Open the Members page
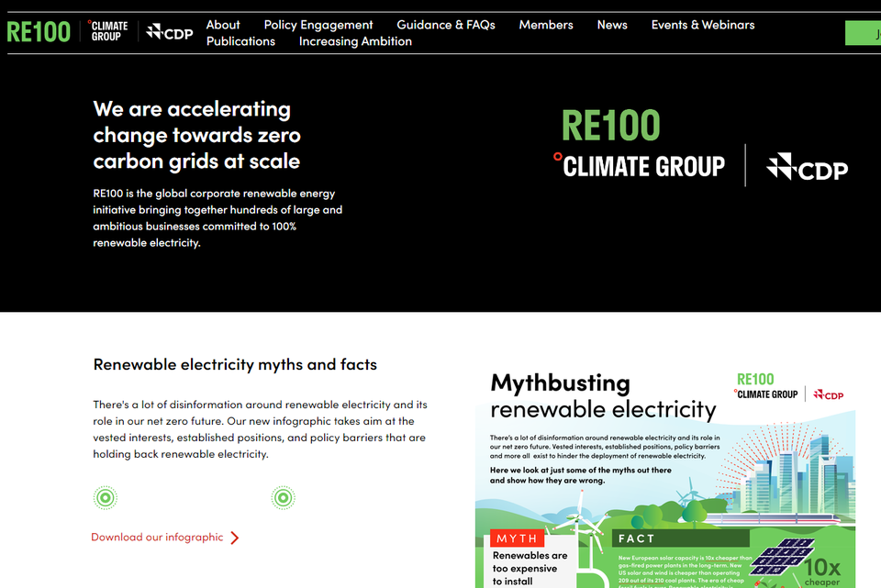Image resolution: width=881 pixels, height=588 pixels. tap(546, 25)
